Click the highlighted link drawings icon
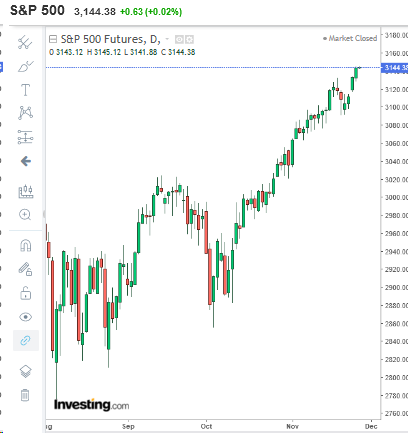 26,340
